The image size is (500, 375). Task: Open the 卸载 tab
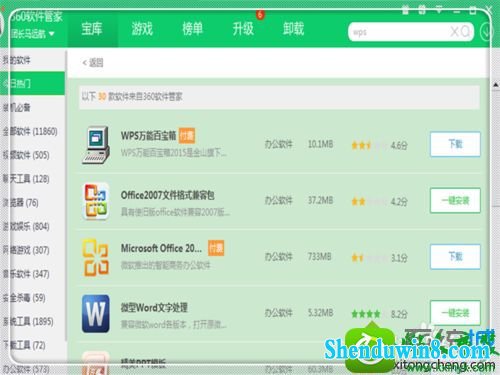click(x=293, y=29)
